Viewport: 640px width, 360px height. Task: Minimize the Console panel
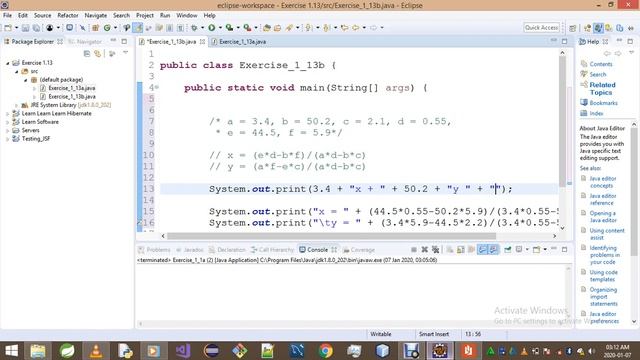tap(553, 249)
